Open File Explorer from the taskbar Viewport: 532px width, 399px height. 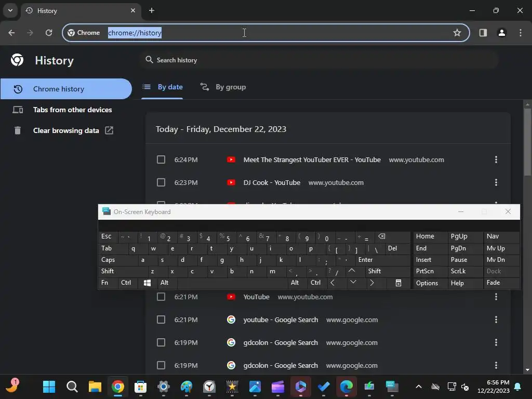pyautogui.click(x=95, y=387)
